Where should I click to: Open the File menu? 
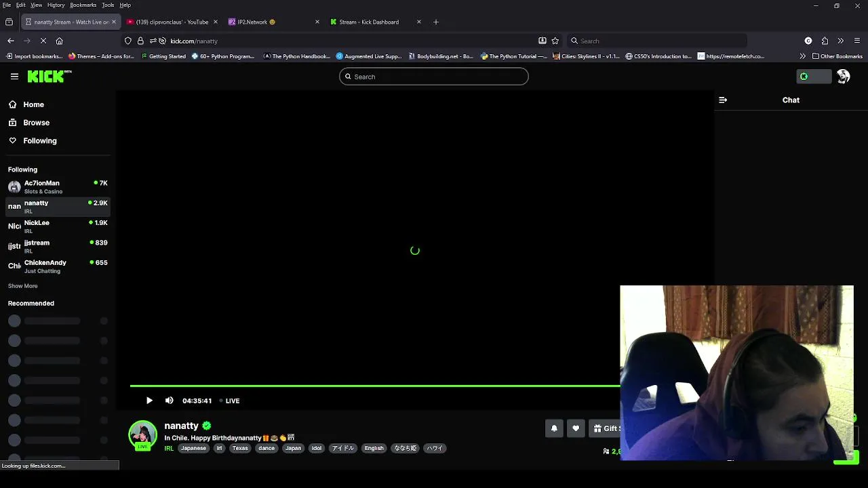(7, 5)
